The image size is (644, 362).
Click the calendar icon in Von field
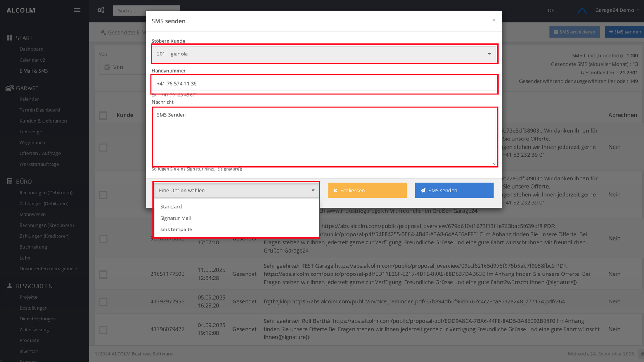(107, 67)
